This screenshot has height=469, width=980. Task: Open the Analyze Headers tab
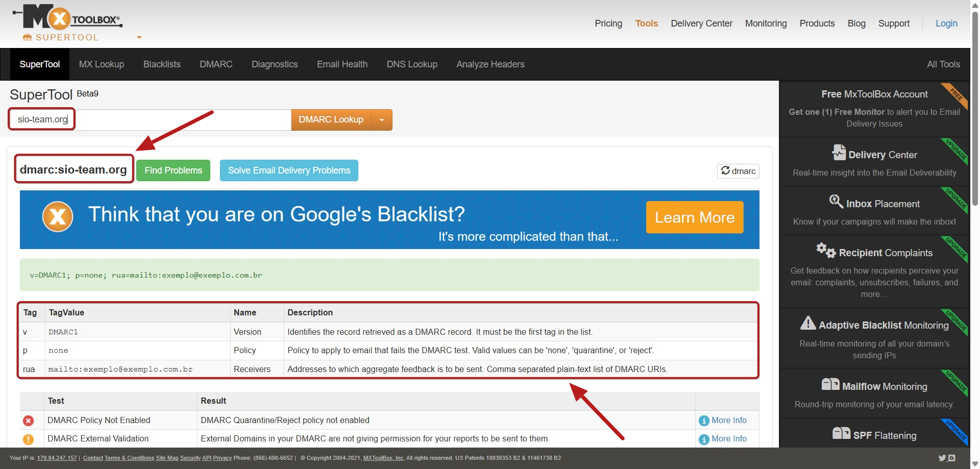point(491,64)
